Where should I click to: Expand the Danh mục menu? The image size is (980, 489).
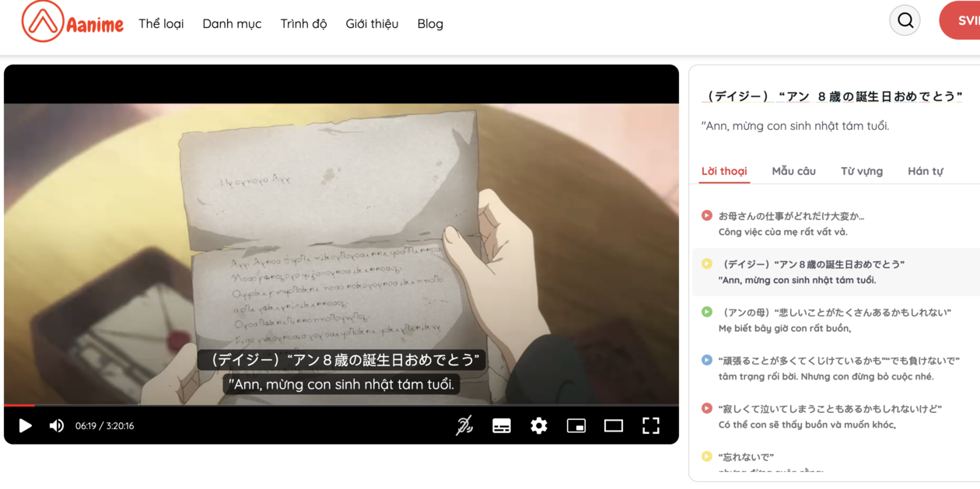(232, 23)
